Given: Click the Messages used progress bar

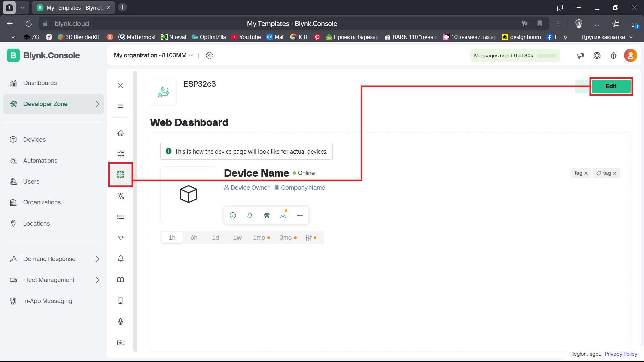Looking at the screenshot, I should [547, 56].
